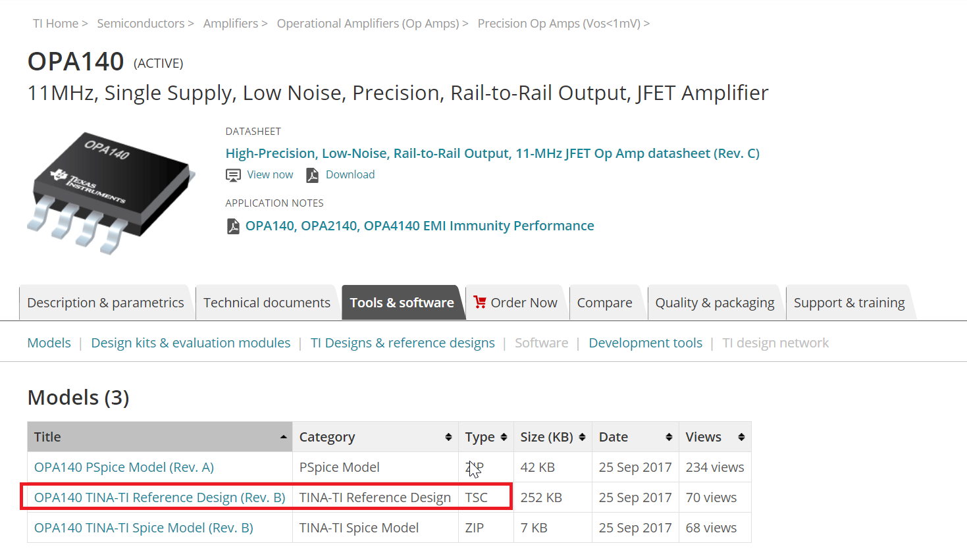Click the shopping cart icon on Order Now

(x=480, y=302)
